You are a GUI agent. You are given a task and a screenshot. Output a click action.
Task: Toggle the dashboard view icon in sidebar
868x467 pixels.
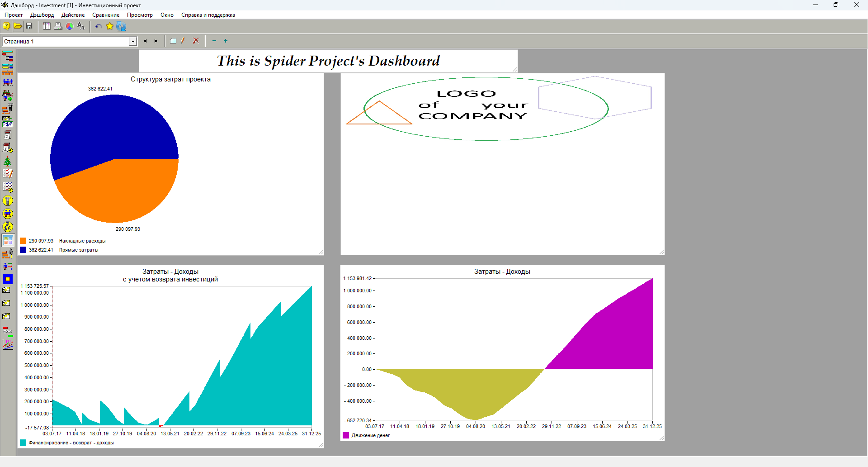(8, 240)
